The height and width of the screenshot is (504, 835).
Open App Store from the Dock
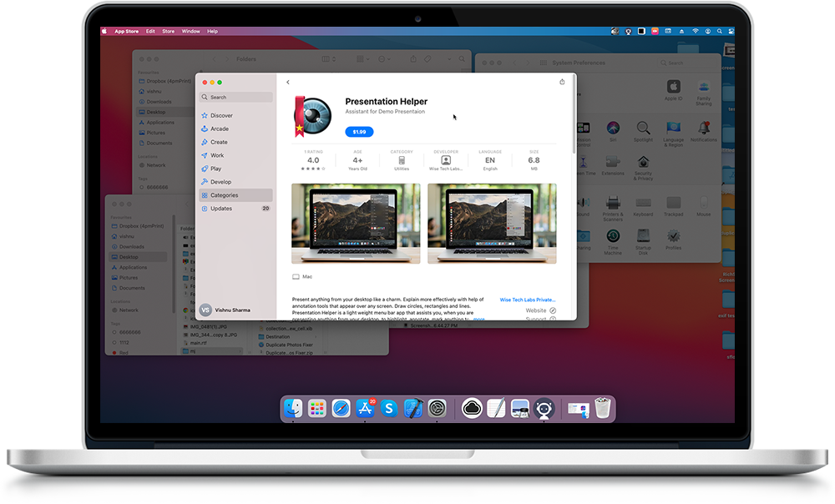point(366,409)
